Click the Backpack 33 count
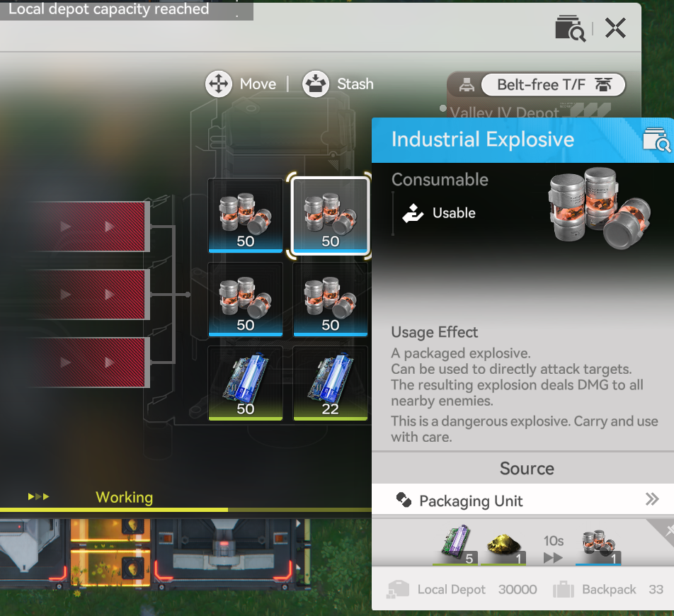 coord(656,589)
